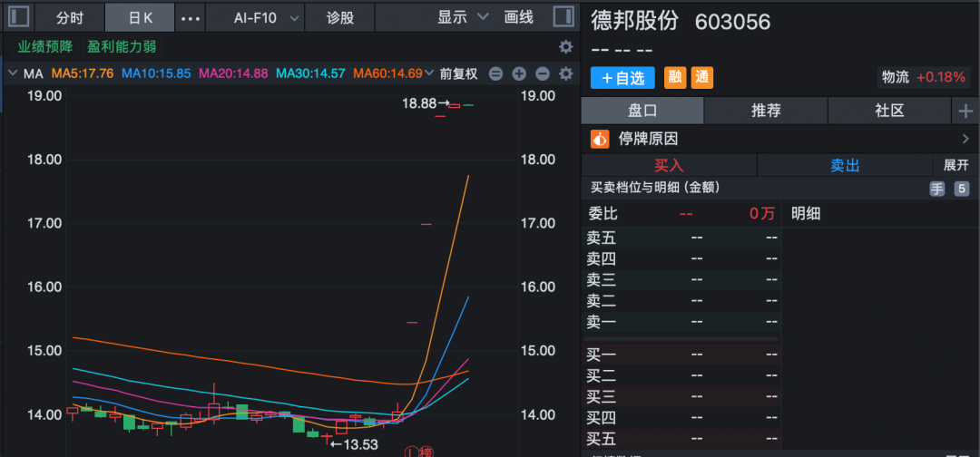Image resolution: width=980 pixels, height=457 pixels.
Task: Switch to 日K daily candlestick tab
Action: pyautogui.click(x=140, y=18)
